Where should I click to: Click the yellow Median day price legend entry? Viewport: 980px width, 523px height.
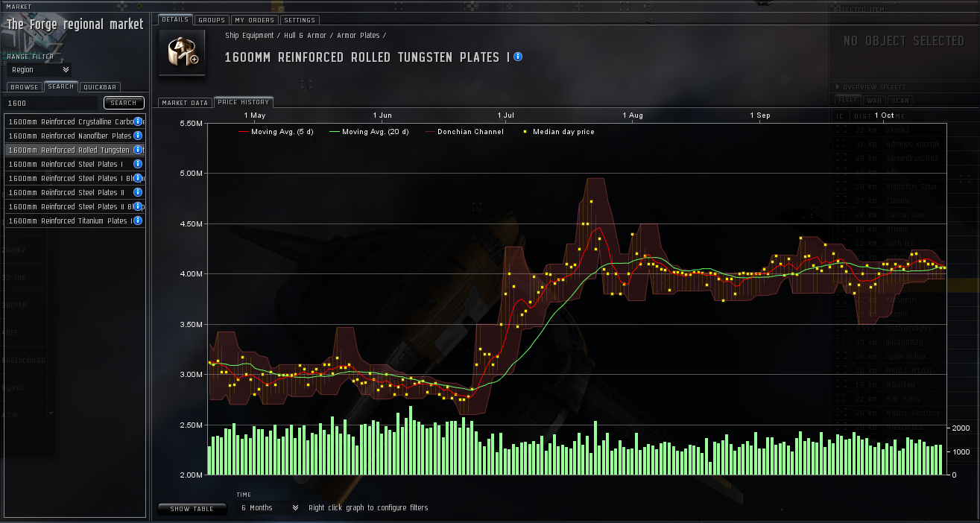558,132
